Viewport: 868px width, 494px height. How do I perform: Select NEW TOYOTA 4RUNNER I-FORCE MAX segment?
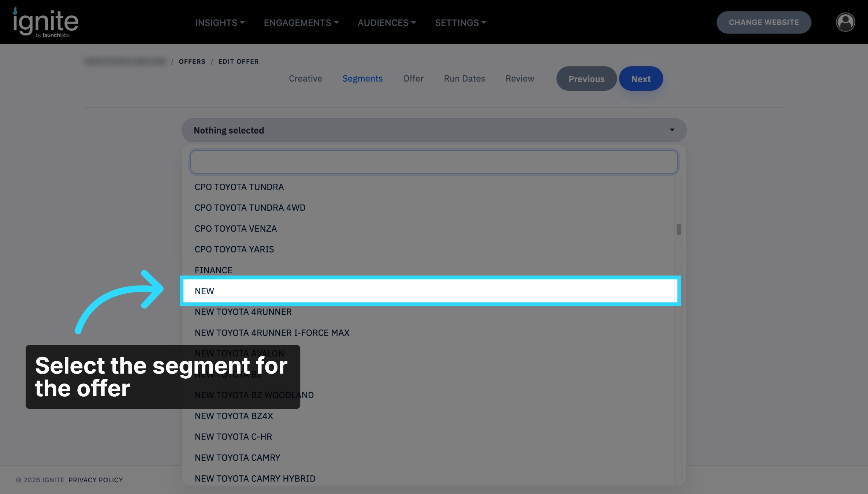tap(429, 333)
